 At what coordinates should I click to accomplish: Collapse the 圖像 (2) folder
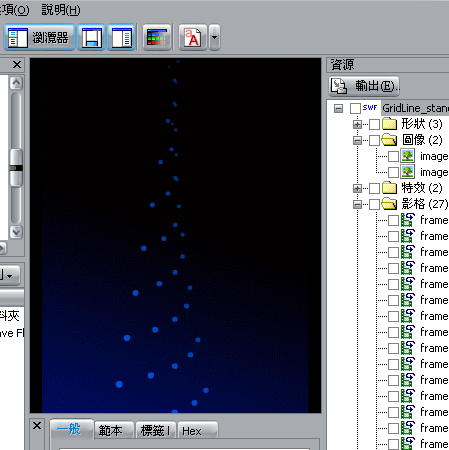point(357,140)
